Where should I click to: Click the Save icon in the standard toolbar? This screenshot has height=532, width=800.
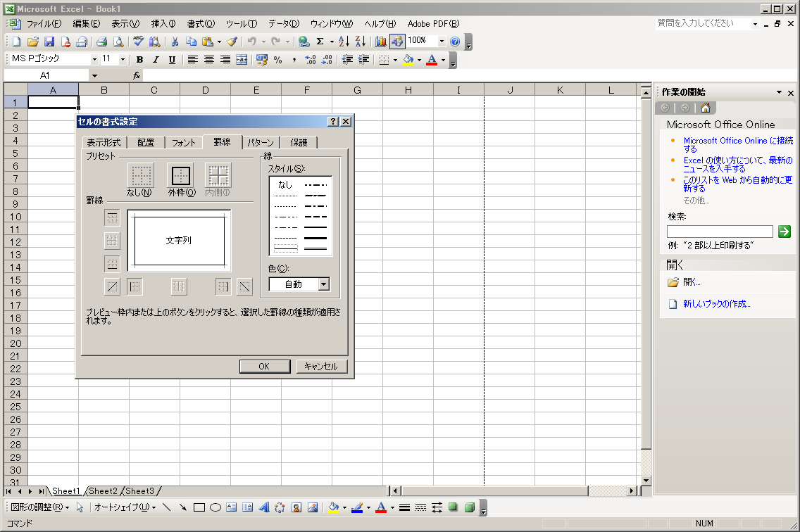tap(49, 42)
